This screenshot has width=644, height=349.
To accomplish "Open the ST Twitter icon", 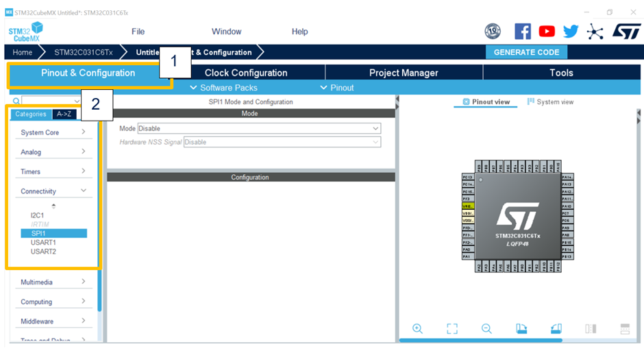I will click(x=571, y=32).
